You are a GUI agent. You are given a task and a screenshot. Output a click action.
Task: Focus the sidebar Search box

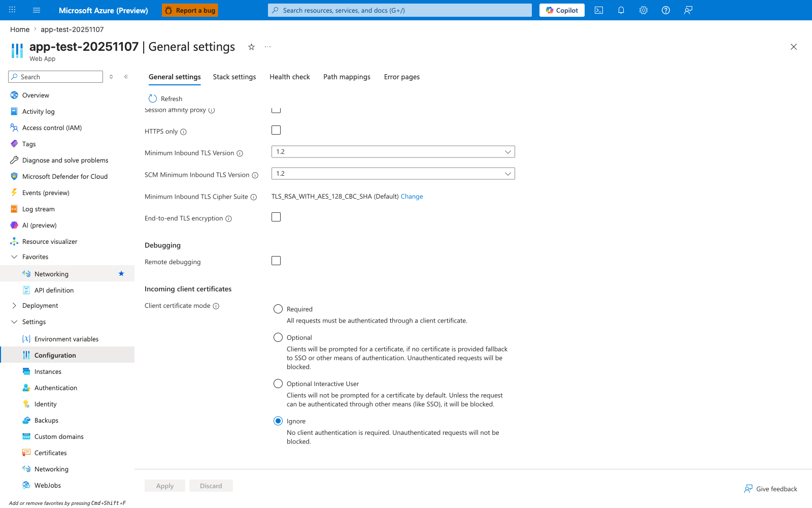coord(56,77)
